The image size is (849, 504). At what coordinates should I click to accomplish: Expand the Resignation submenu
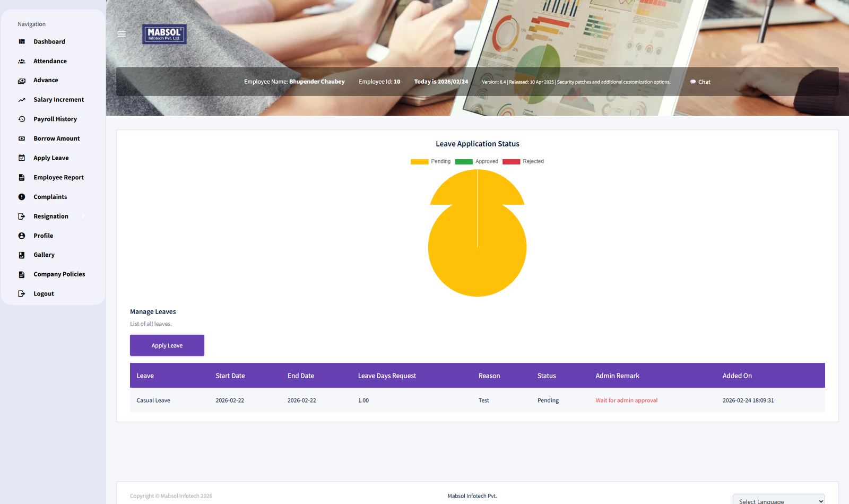51,216
